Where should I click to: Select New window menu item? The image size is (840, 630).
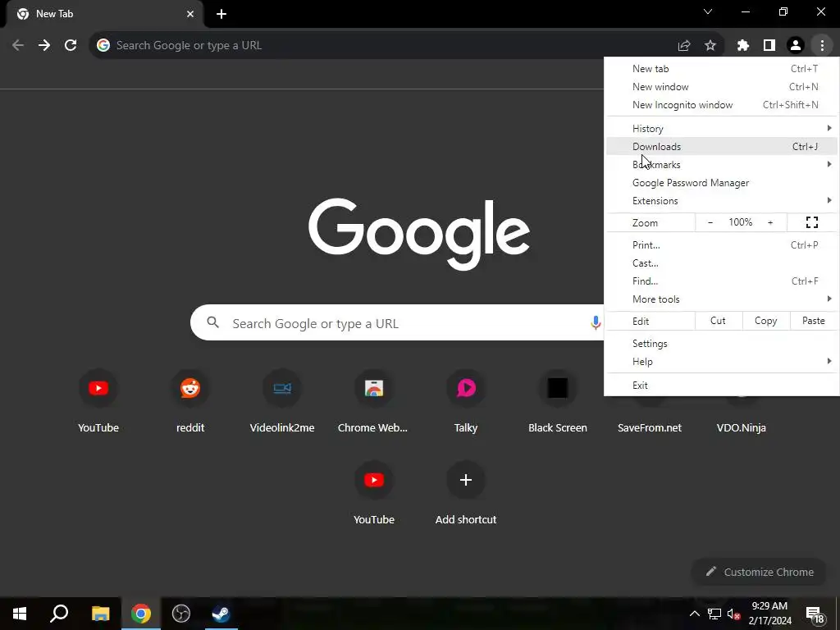(x=722, y=87)
